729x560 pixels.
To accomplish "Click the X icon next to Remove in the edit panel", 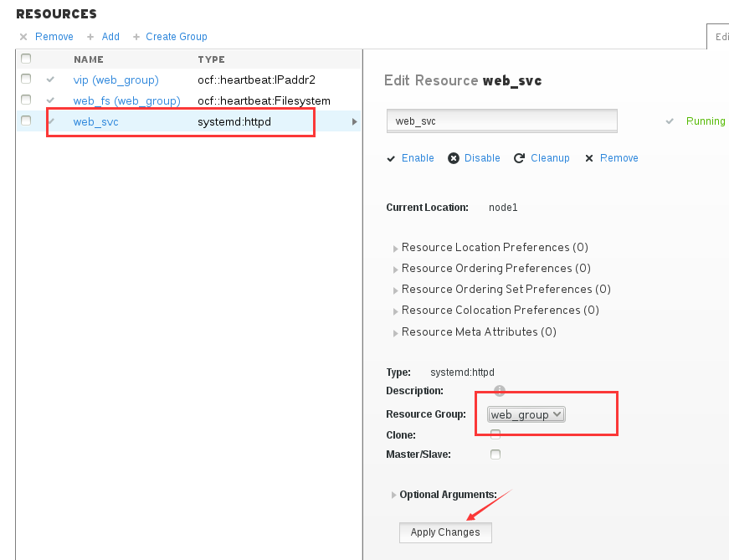I will [589, 158].
